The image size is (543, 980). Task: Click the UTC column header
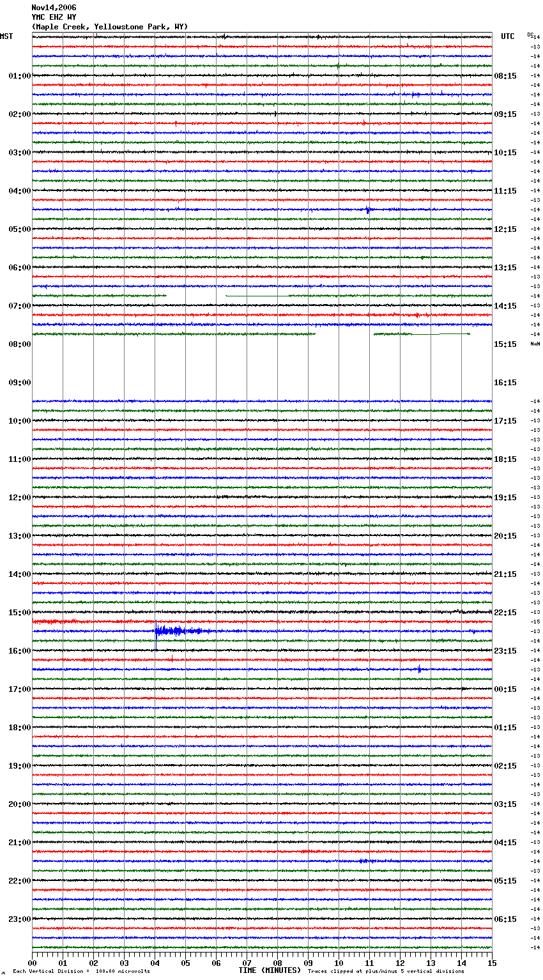pyautogui.click(x=507, y=36)
